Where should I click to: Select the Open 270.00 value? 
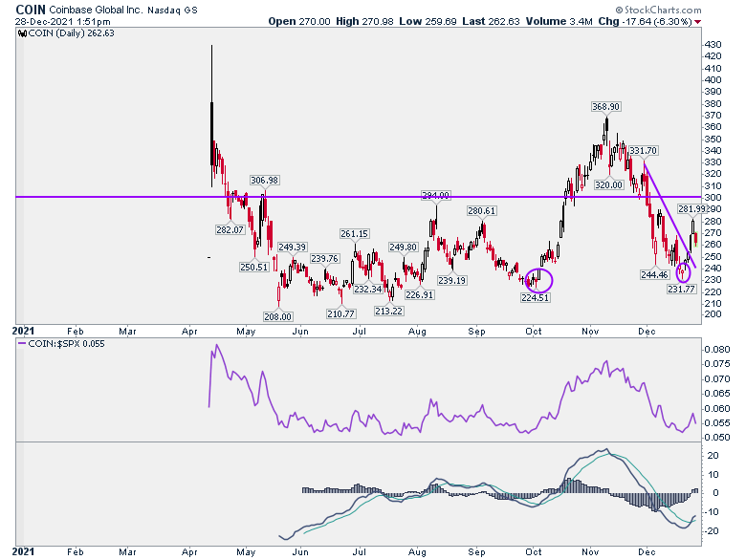point(299,21)
